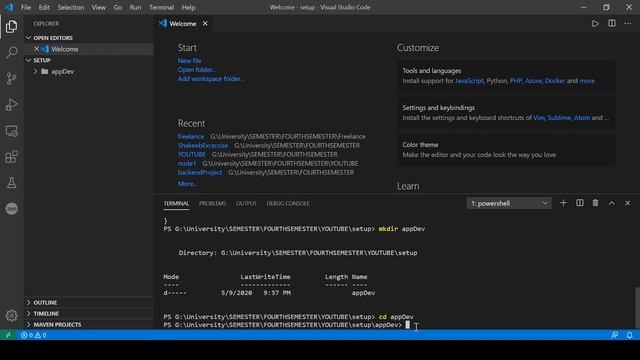
Task: Open the recent ShakeebExcercise folder
Action: (x=203, y=145)
